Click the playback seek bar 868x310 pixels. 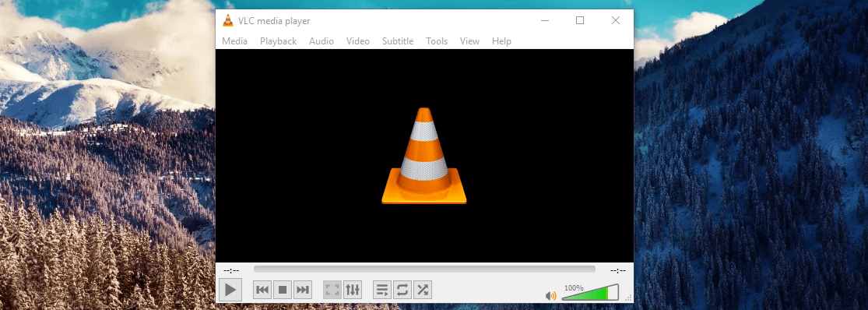[x=424, y=269]
